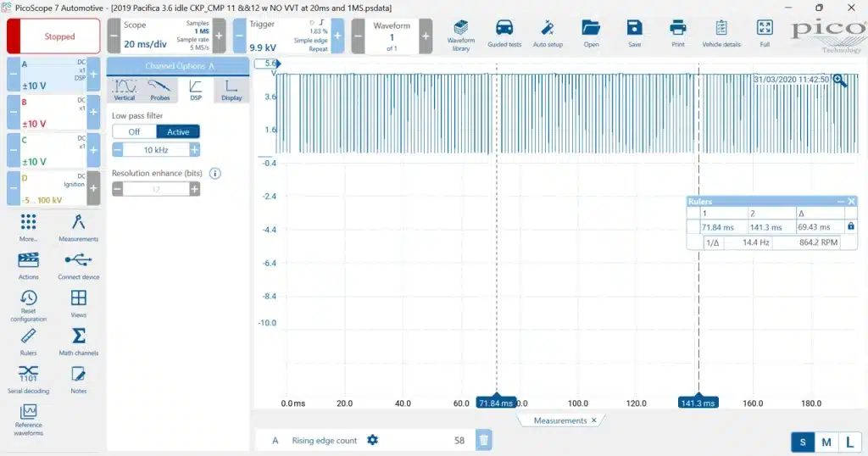This screenshot has width=868, height=456.
Task: Open the Views layout tool
Action: (x=78, y=303)
